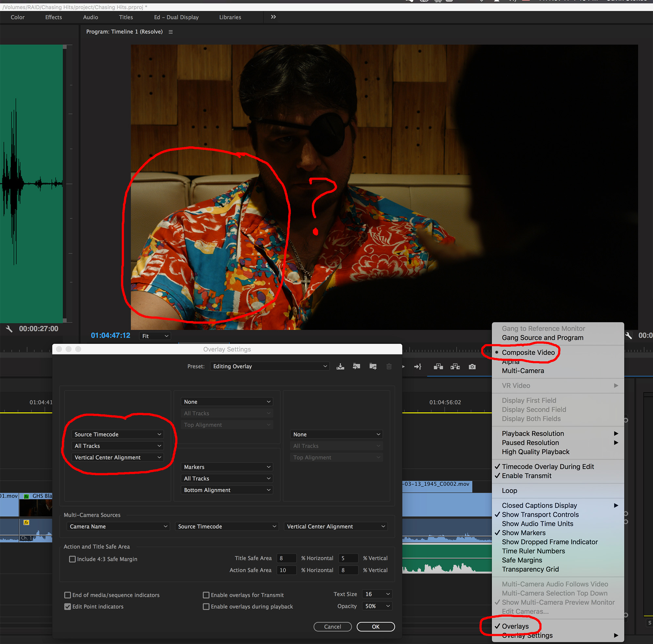Click the Lift button icon
653x644 pixels.
click(438, 366)
